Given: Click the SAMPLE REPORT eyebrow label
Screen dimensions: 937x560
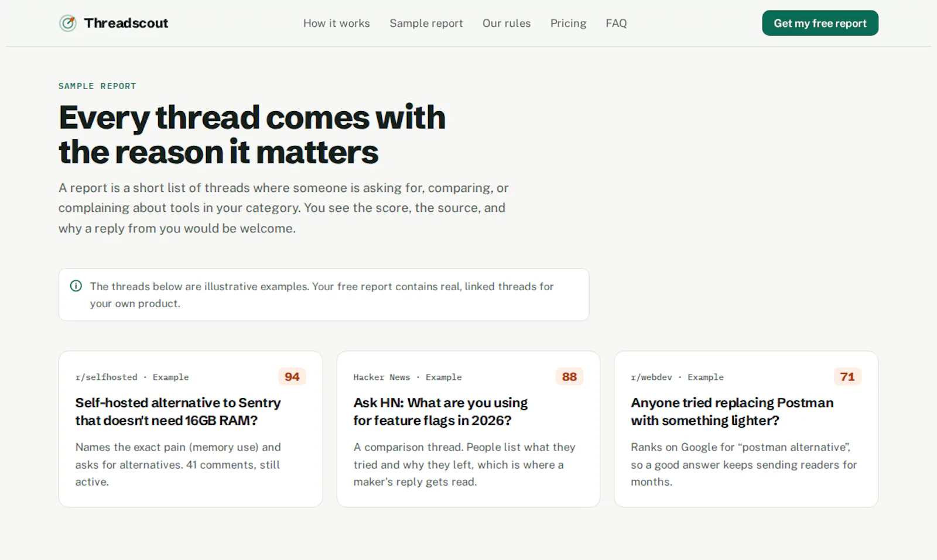Looking at the screenshot, I should pos(97,86).
